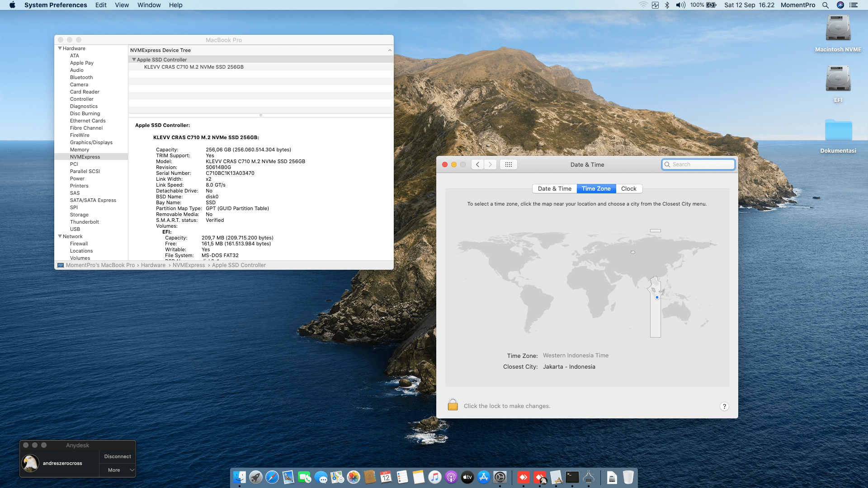This screenshot has height=488, width=868.
Task: Open Spotlight search in the menu bar
Action: click(x=826, y=5)
